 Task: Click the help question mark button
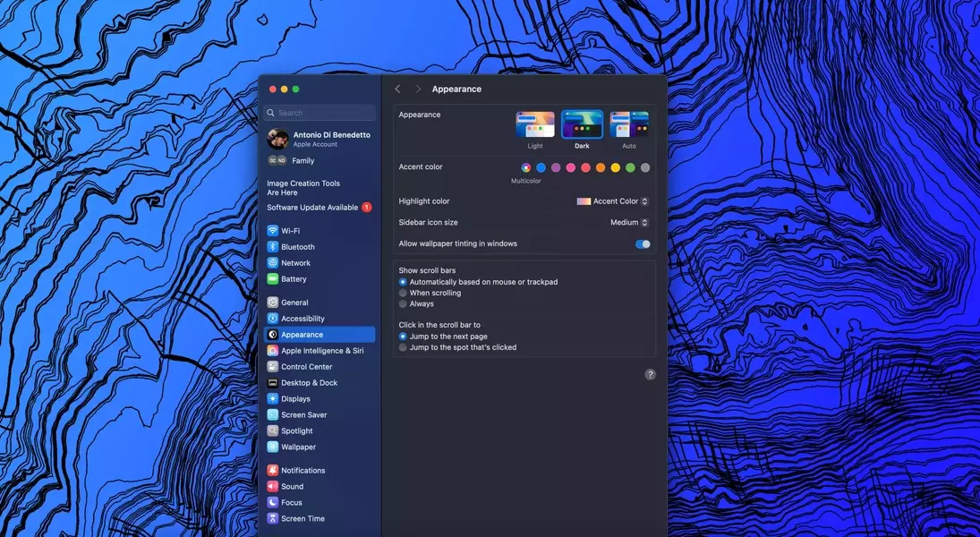tap(651, 374)
